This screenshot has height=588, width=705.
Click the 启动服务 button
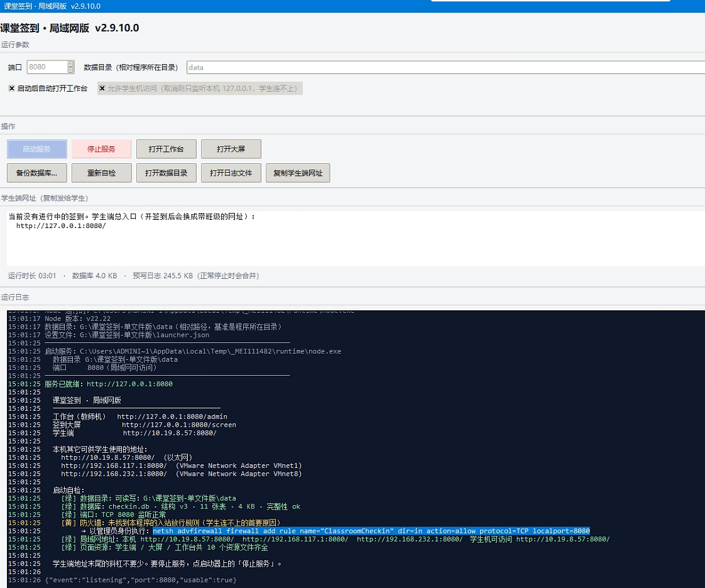click(x=37, y=149)
